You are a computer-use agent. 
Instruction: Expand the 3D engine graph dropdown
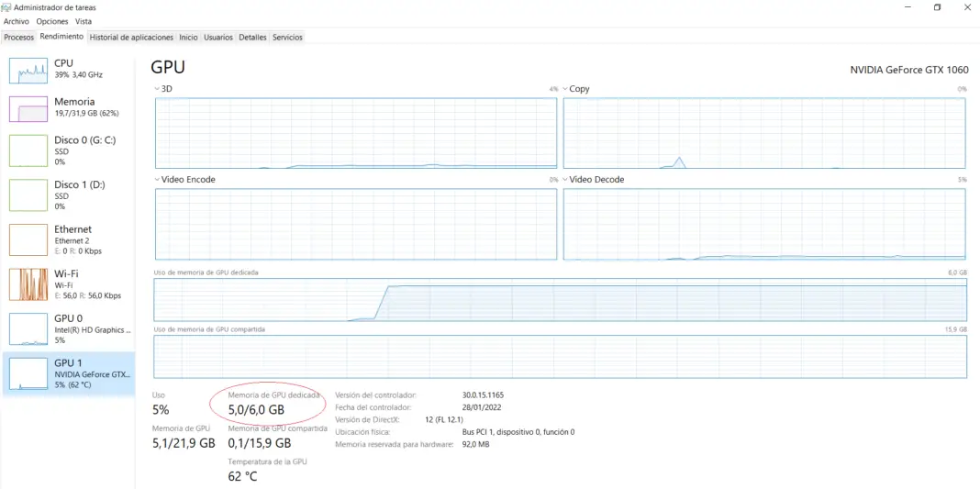pos(157,89)
